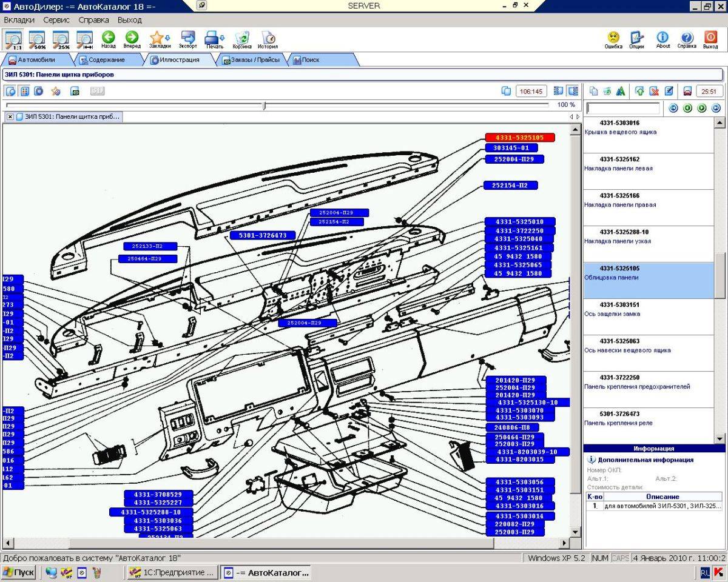728x582 pixels.
Task: Select the copy icon in parts panel
Action: point(593,91)
